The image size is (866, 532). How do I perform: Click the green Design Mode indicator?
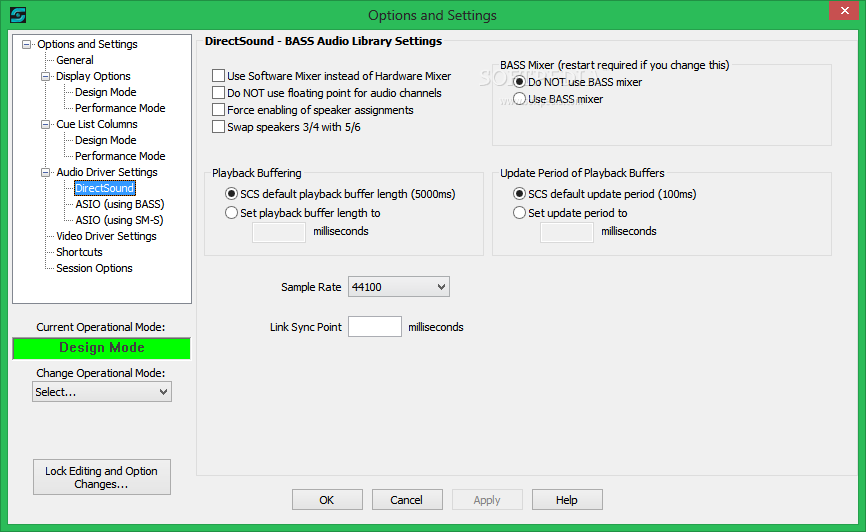[102, 348]
